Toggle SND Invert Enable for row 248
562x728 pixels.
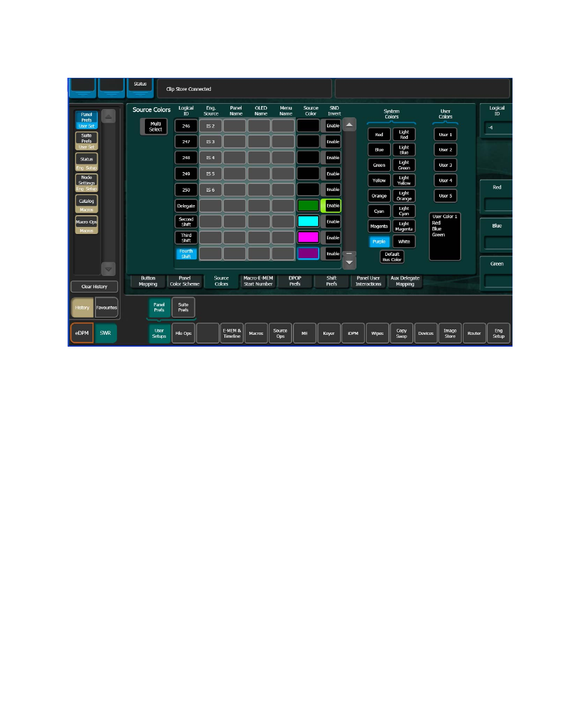[x=332, y=157]
